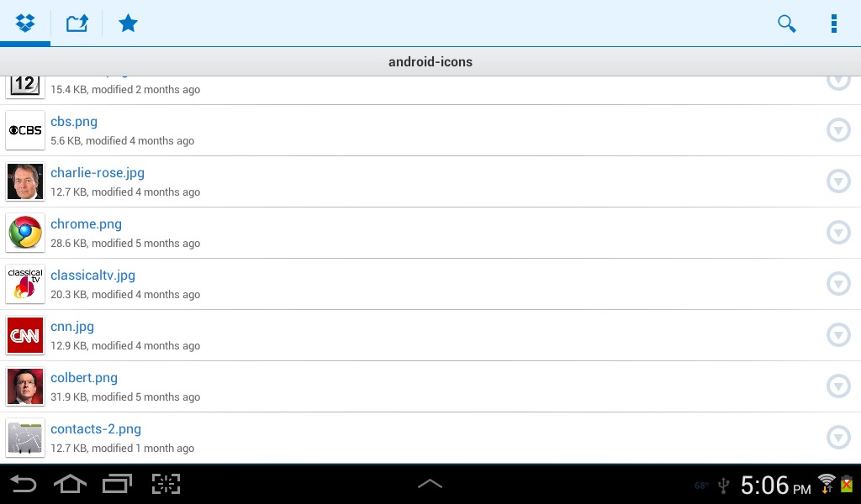Expand options arrow for cnn.jpg
This screenshot has height=504, width=861.
tap(838, 335)
